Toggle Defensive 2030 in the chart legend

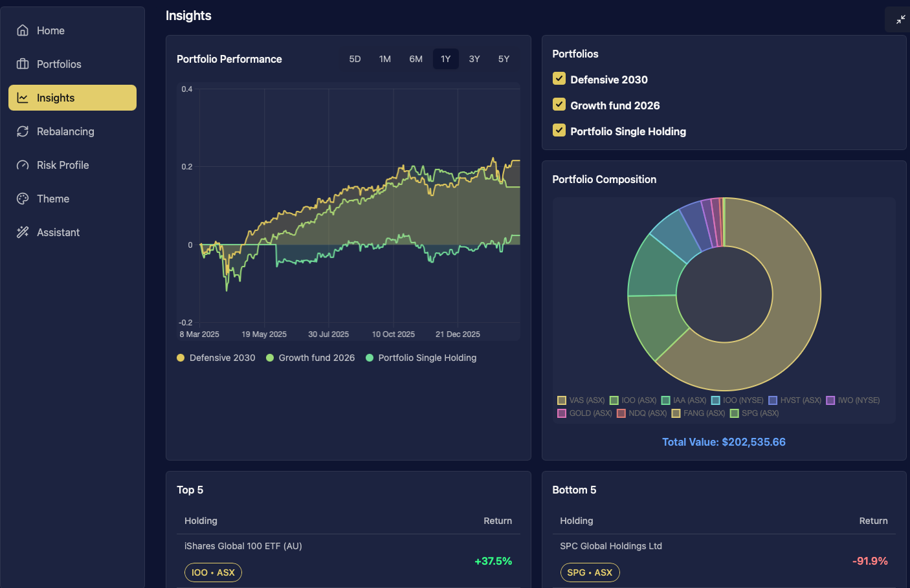click(216, 358)
